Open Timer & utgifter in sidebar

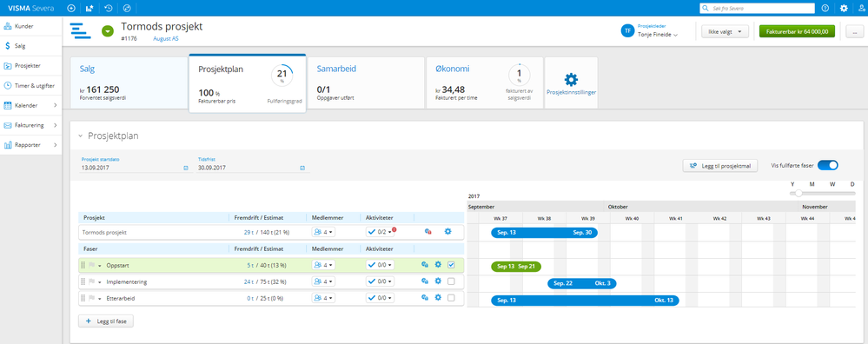click(x=30, y=86)
